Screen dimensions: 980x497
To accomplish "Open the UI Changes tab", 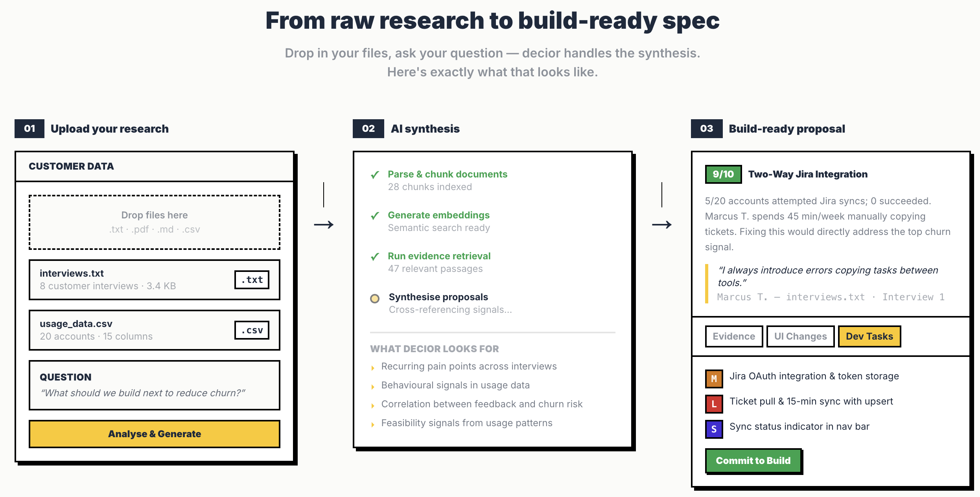I will point(800,336).
